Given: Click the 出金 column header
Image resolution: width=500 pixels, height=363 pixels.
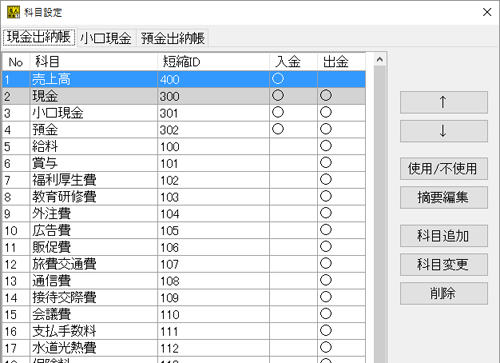Looking at the screenshot, I should (x=341, y=62).
